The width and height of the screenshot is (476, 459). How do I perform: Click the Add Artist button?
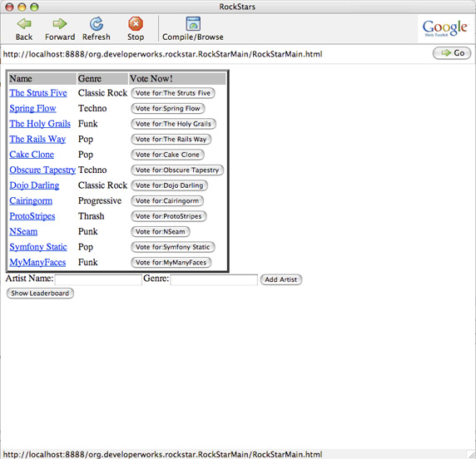pyautogui.click(x=281, y=279)
